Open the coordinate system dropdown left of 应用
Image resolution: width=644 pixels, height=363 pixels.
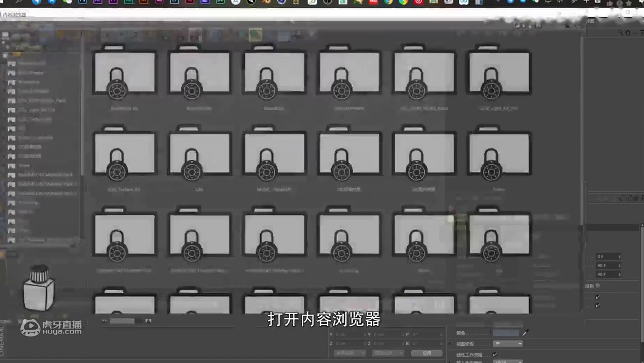coord(387,353)
